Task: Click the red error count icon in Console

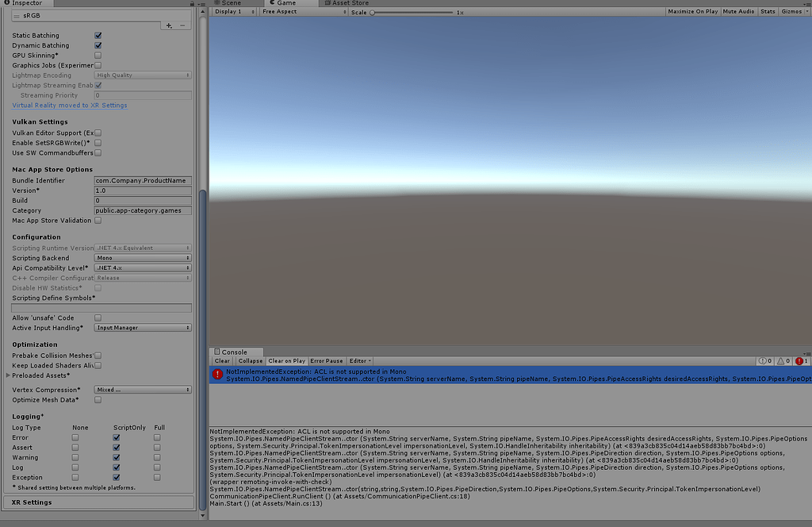Action: tap(799, 361)
